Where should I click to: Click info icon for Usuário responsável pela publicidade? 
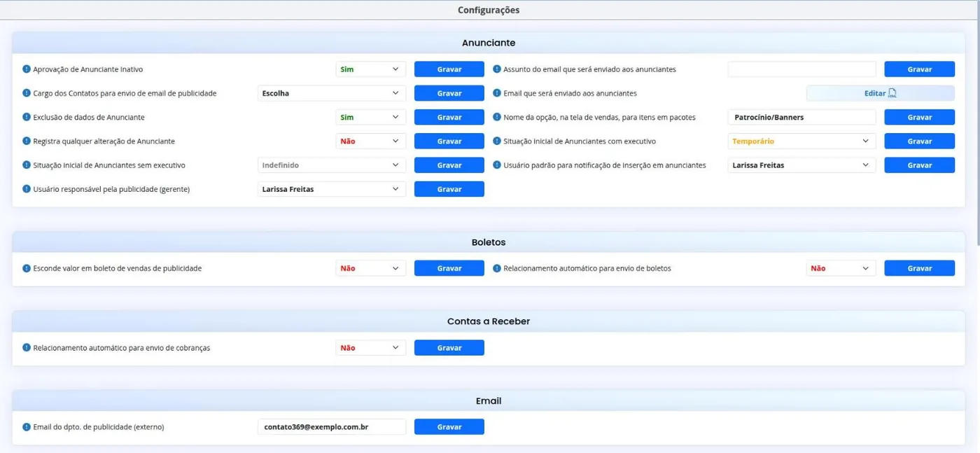pos(27,189)
